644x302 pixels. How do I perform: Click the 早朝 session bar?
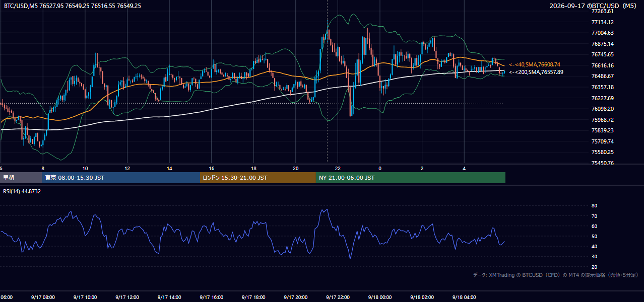(x=21, y=178)
